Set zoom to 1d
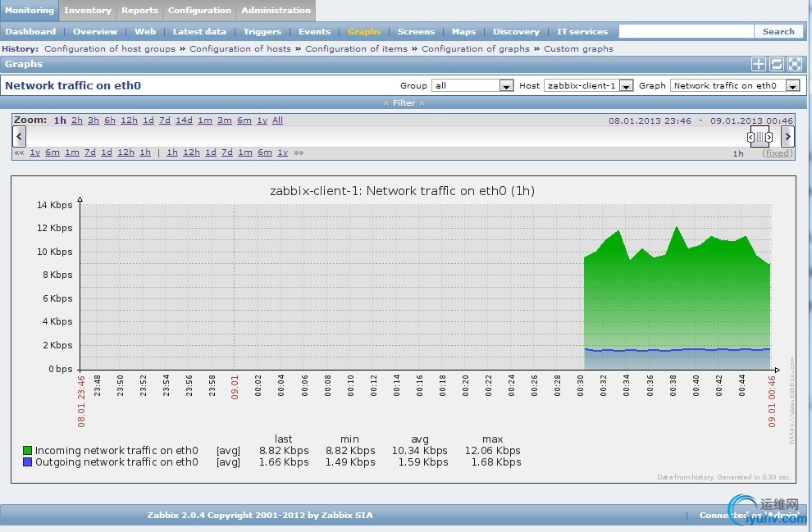 pyautogui.click(x=148, y=120)
